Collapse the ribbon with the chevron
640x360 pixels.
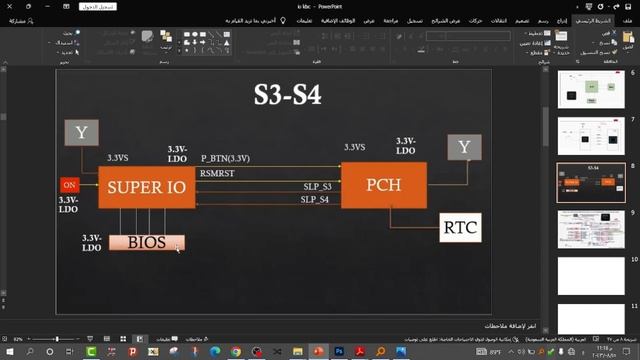pos(5,62)
